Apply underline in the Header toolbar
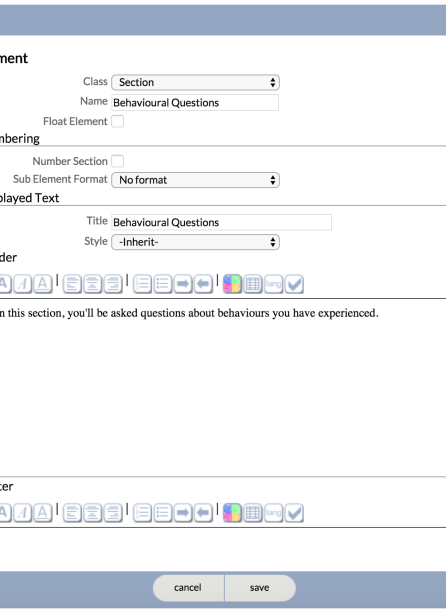Image resolution: width=446 pixels, height=613 pixels. click(43, 284)
